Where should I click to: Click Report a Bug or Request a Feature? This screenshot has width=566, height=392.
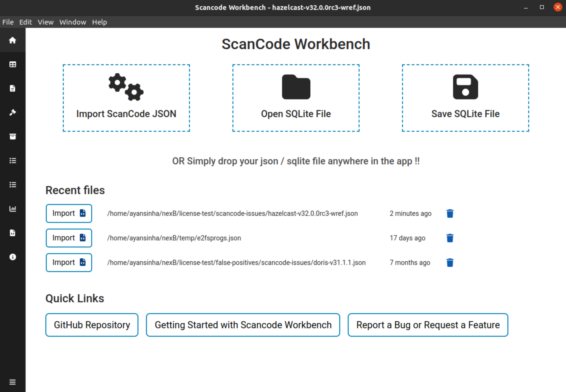428,325
